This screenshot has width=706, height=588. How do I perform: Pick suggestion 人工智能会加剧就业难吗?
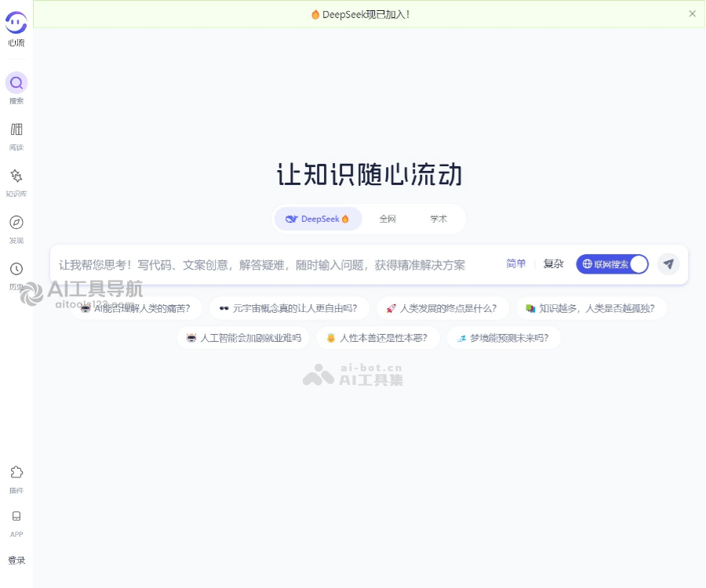[243, 338]
